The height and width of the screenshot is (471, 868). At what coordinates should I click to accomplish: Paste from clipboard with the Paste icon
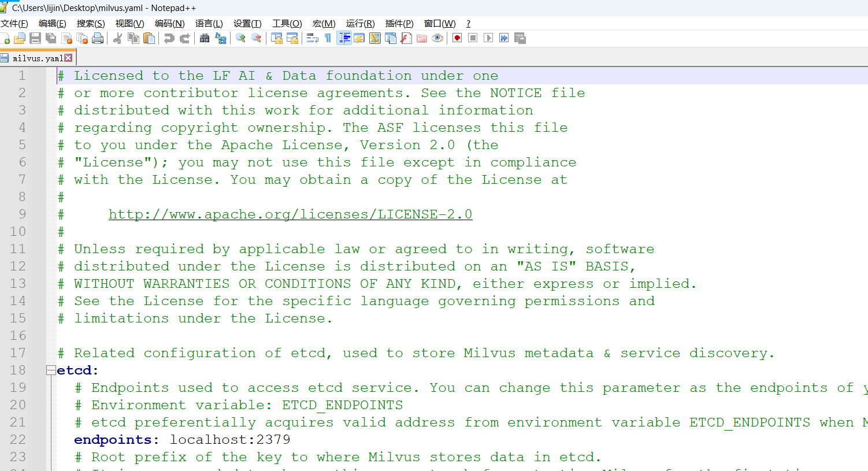149,38
